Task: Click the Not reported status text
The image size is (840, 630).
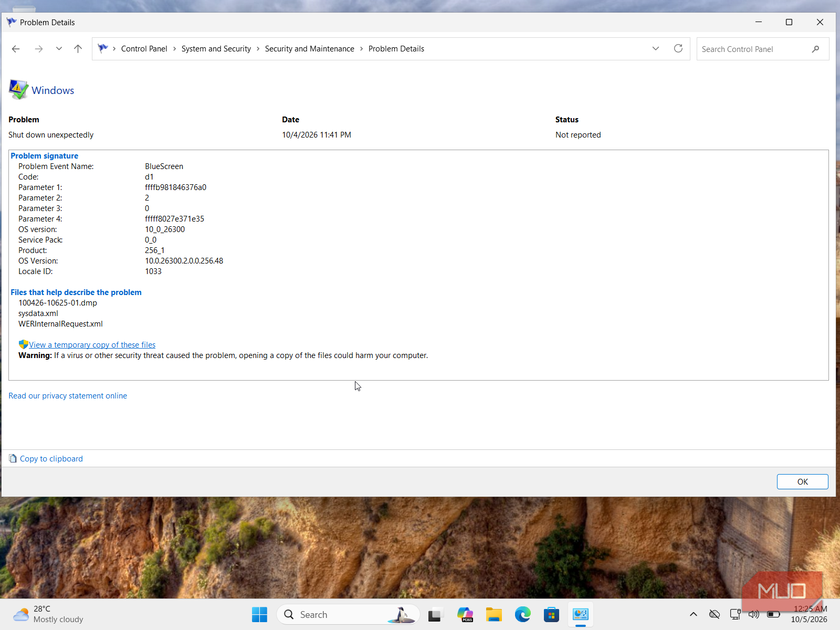Action: click(578, 135)
